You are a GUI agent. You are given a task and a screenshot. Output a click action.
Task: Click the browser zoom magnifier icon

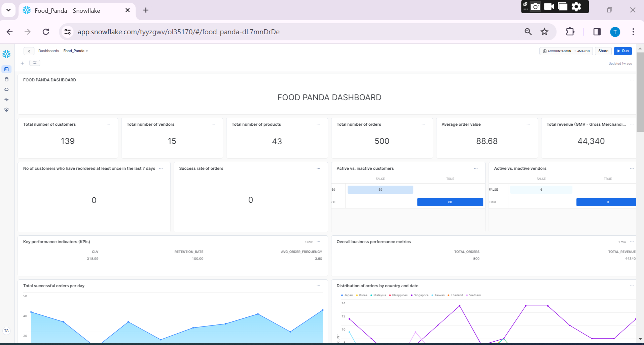coord(528,32)
